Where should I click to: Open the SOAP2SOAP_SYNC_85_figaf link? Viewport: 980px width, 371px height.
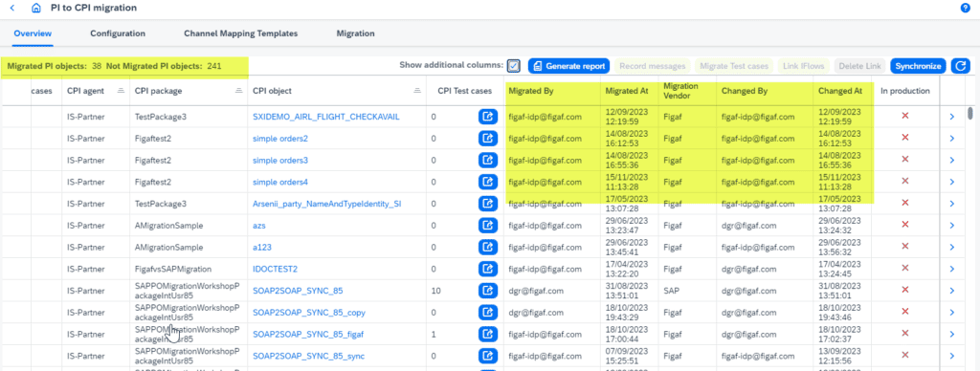pos(308,334)
